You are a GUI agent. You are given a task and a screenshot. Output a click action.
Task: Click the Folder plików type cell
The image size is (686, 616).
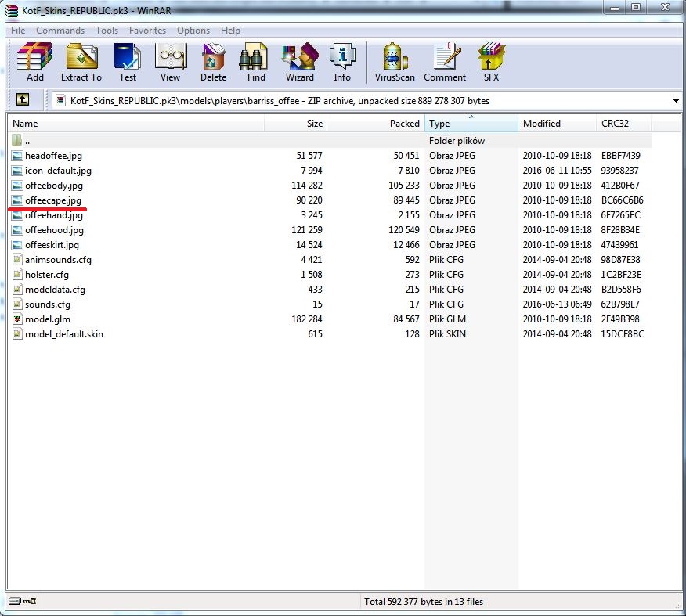[x=457, y=141]
